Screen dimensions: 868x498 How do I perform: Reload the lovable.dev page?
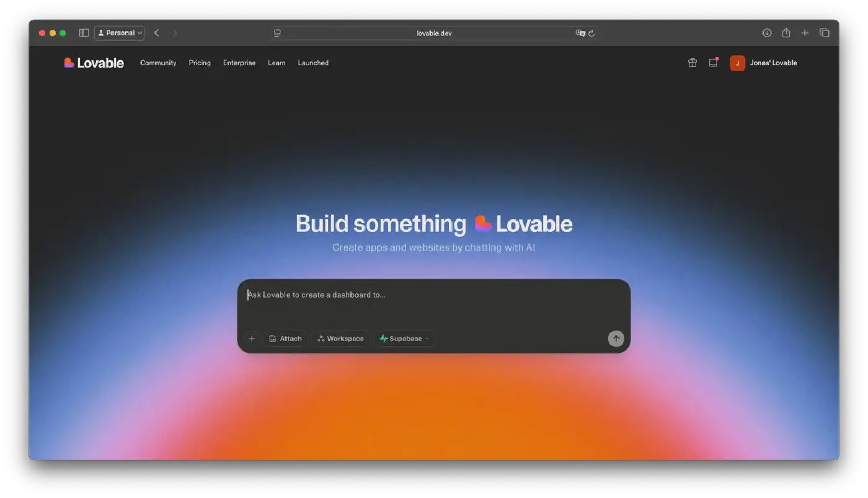point(593,33)
